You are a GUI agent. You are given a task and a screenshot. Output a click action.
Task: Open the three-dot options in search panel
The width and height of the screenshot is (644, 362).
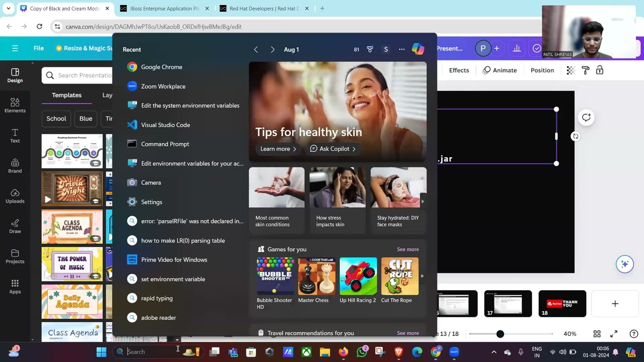click(401, 49)
